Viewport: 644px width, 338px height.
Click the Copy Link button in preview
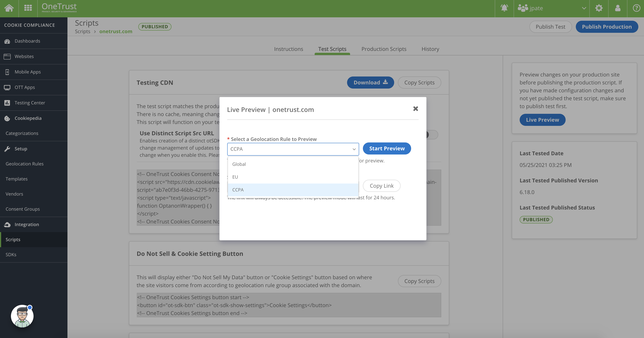pos(382,186)
